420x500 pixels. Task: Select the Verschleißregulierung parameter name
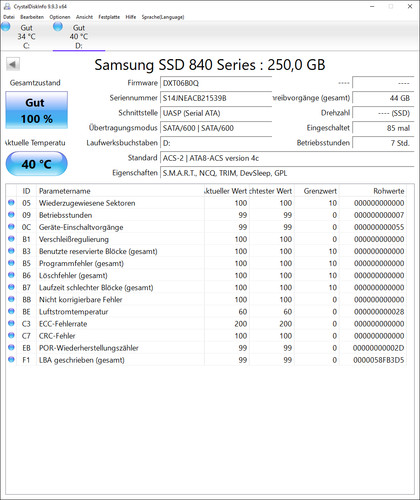pos(74,239)
